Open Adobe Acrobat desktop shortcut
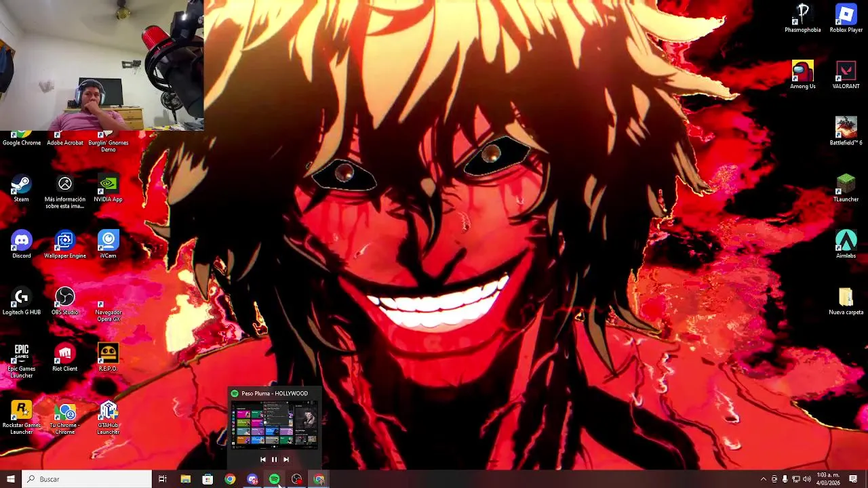868x488 pixels. 65,138
